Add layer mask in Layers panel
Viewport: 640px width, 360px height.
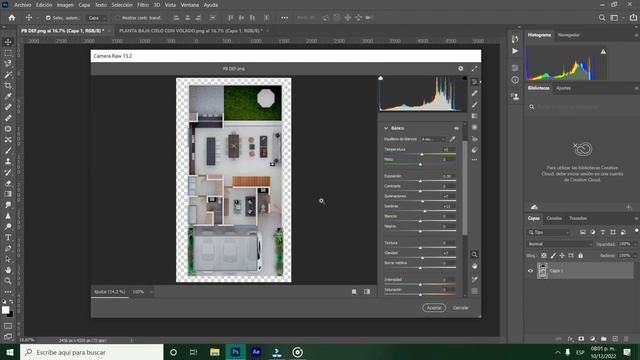pyautogui.click(x=581, y=339)
